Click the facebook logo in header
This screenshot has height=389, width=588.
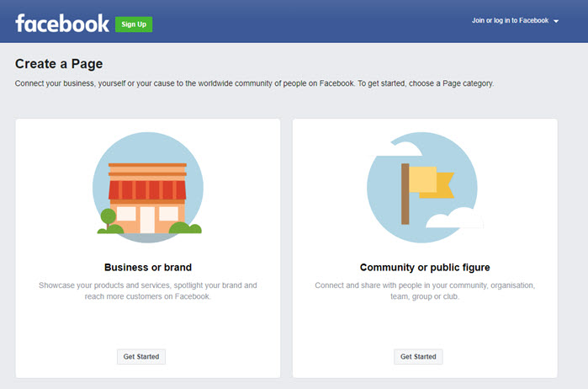[x=62, y=24]
